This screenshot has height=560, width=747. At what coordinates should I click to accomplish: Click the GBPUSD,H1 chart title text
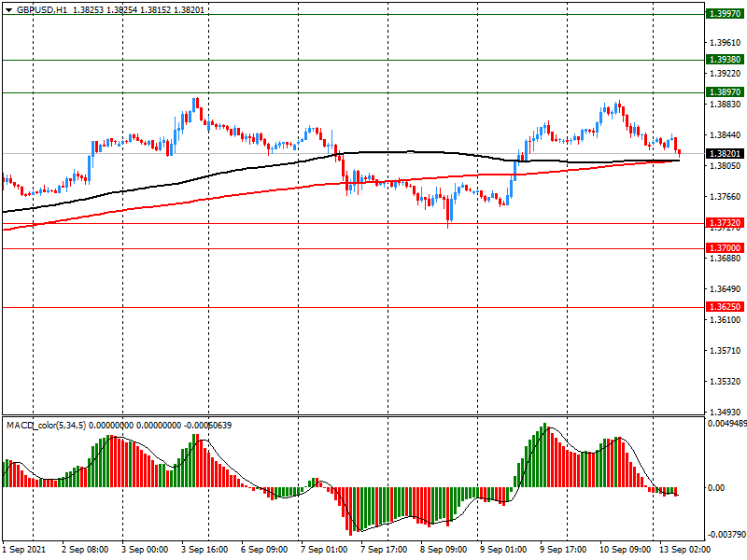(42, 9)
